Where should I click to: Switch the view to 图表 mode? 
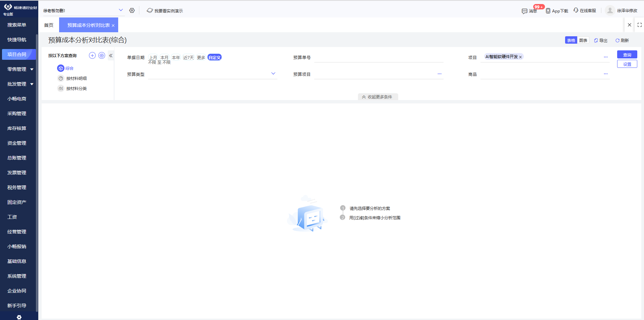pyautogui.click(x=583, y=40)
